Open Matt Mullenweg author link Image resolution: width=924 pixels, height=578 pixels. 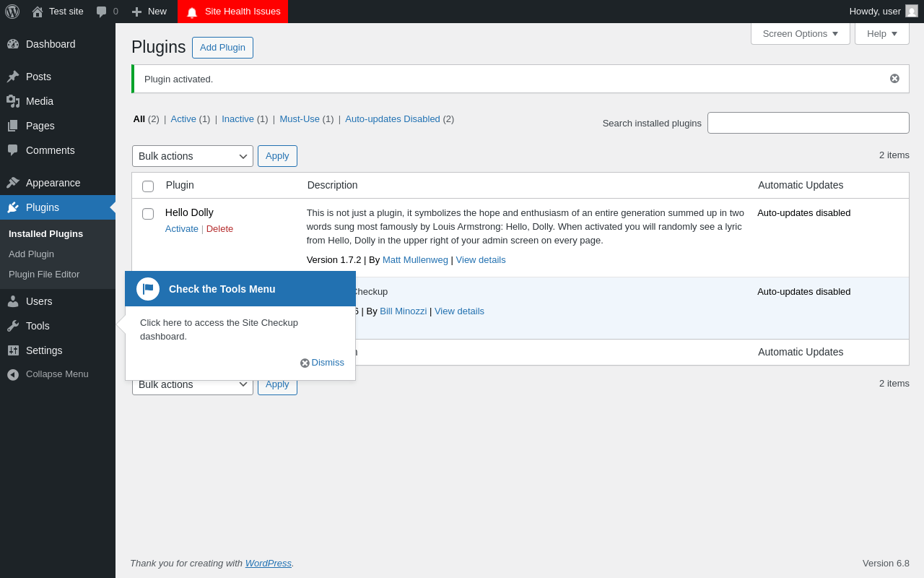(415, 259)
